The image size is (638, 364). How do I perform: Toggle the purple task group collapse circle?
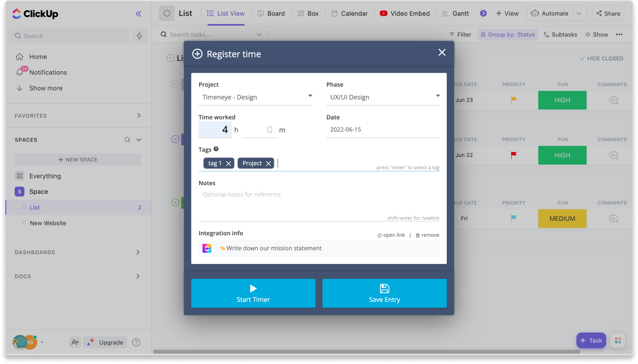175,139
